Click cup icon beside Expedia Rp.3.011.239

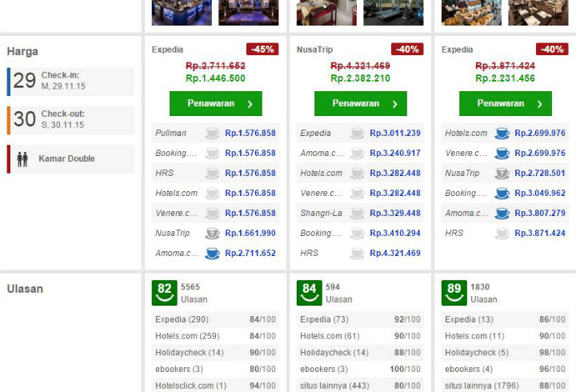[x=357, y=133]
